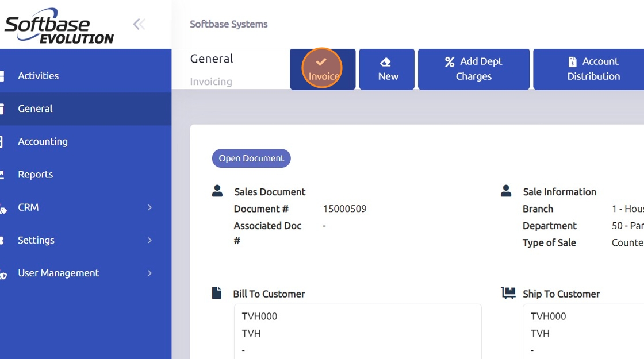Click the New button with the eraser icon
The width and height of the screenshot is (644, 359).
click(386, 69)
